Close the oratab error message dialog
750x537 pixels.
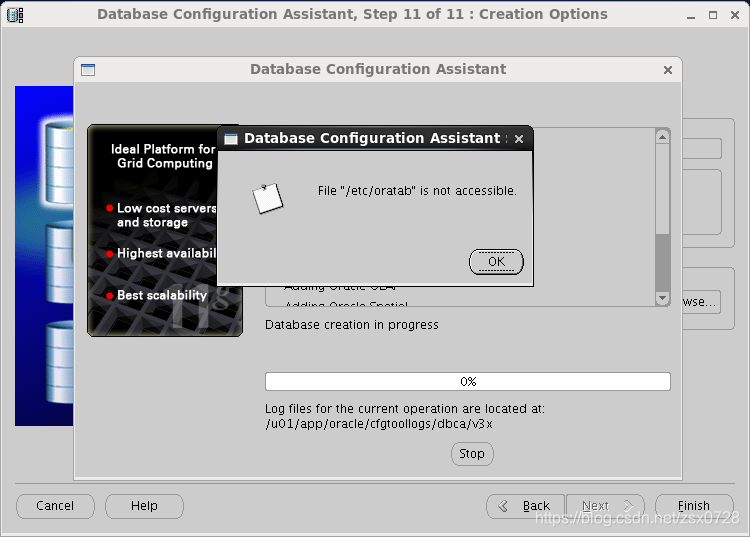tap(519, 139)
